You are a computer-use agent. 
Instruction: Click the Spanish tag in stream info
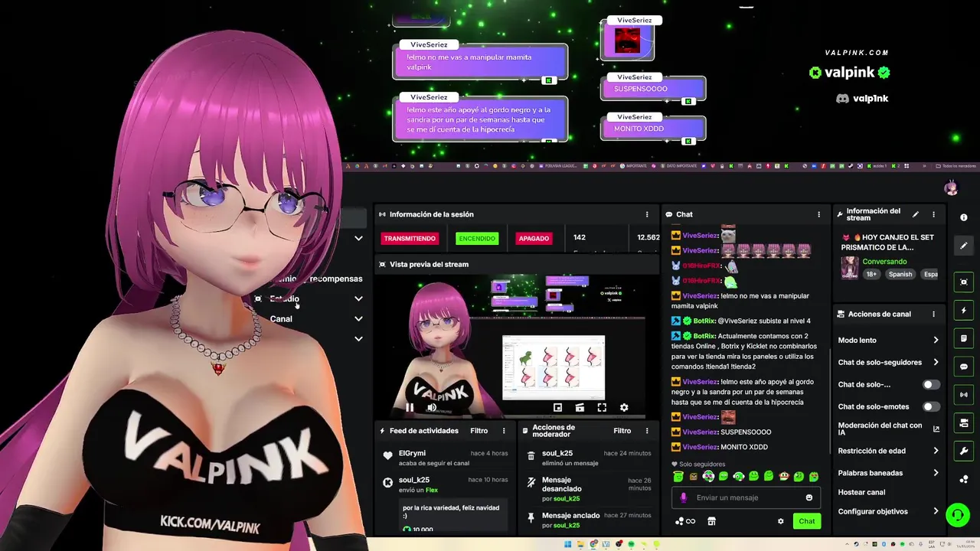900,274
